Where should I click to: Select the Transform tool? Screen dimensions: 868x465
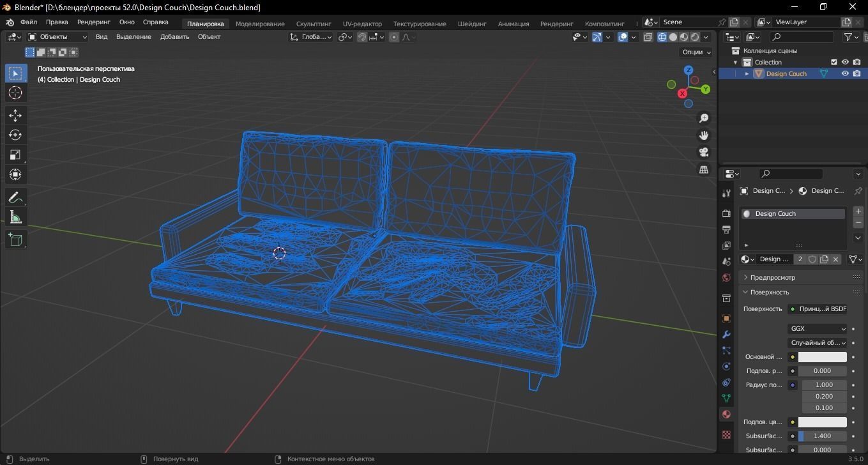point(15,174)
